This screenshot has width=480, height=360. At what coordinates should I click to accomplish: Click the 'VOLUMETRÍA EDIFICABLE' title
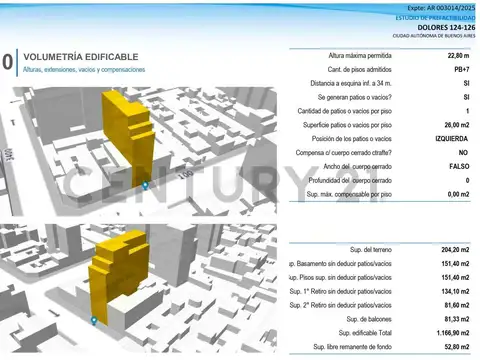pyautogui.click(x=81, y=57)
